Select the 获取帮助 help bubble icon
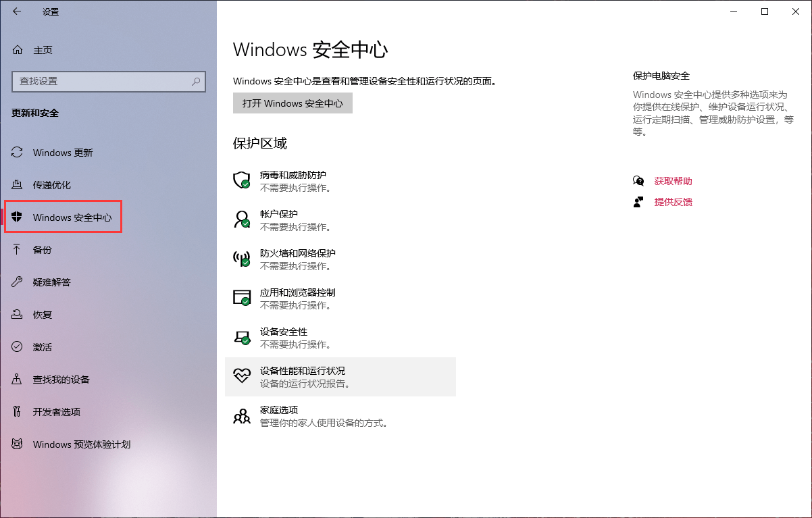The image size is (812, 518). [638, 180]
